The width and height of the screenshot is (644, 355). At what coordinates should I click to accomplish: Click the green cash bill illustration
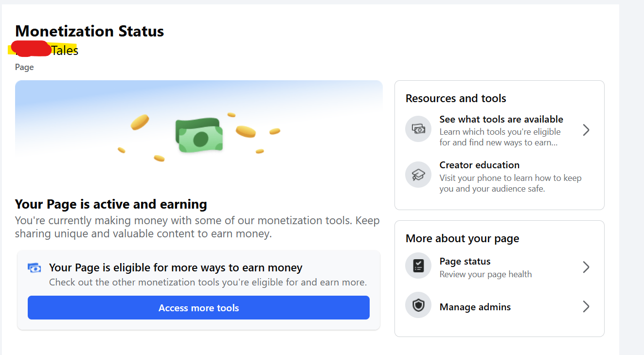click(199, 136)
